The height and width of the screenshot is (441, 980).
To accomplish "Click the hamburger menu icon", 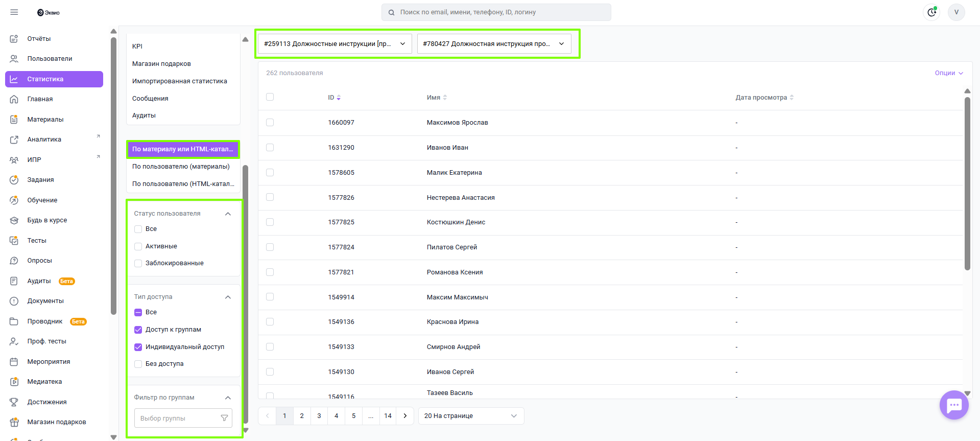I will point(14,12).
